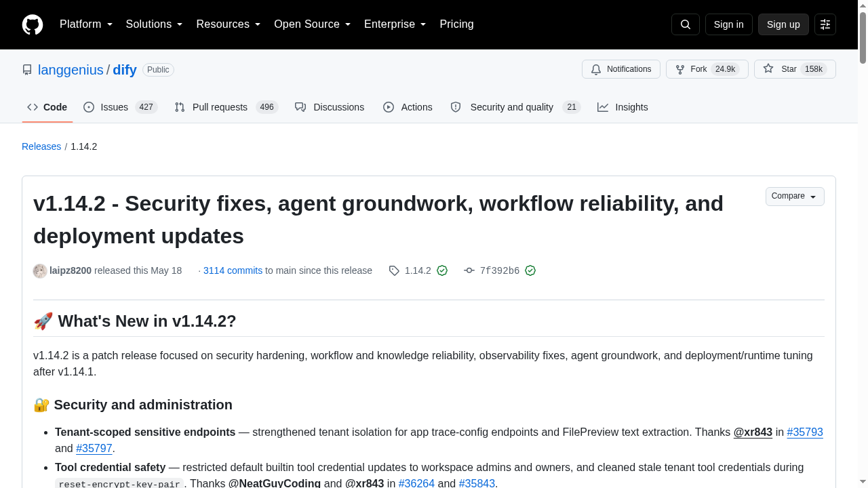Click the verified checkmark beside commit 7f392b6

(x=530, y=270)
